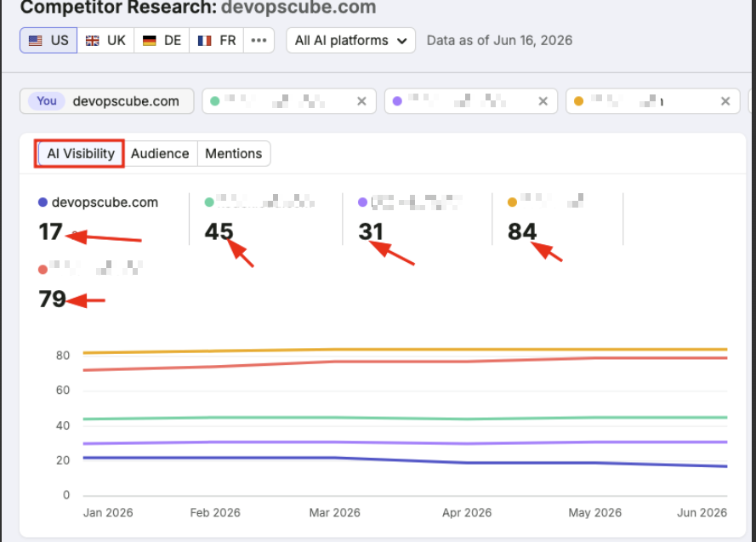Click the US flag icon
756x542 pixels.
35,41
